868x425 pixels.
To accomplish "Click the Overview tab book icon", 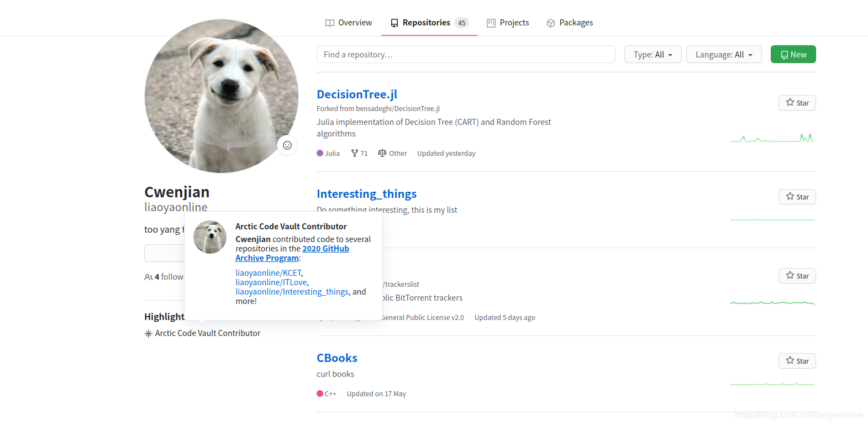I will coord(330,23).
